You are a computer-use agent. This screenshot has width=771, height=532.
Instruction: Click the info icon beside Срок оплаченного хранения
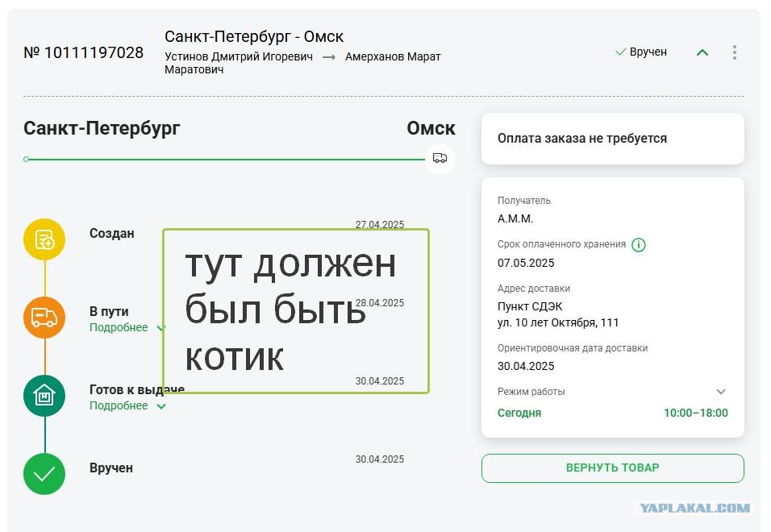pyautogui.click(x=638, y=244)
